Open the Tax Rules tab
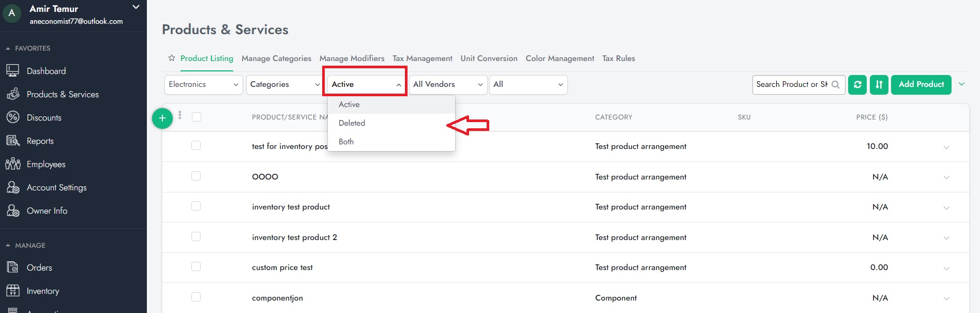The height and width of the screenshot is (313, 980). point(619,58)
